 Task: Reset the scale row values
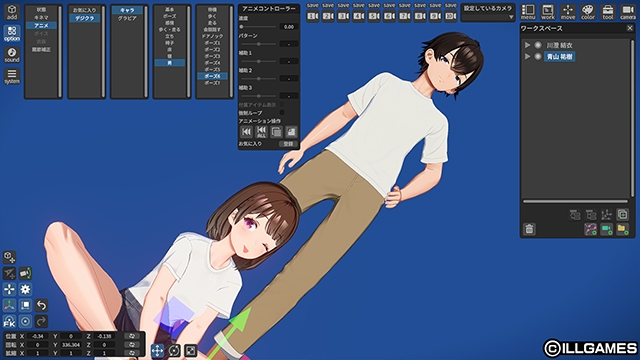132,353
